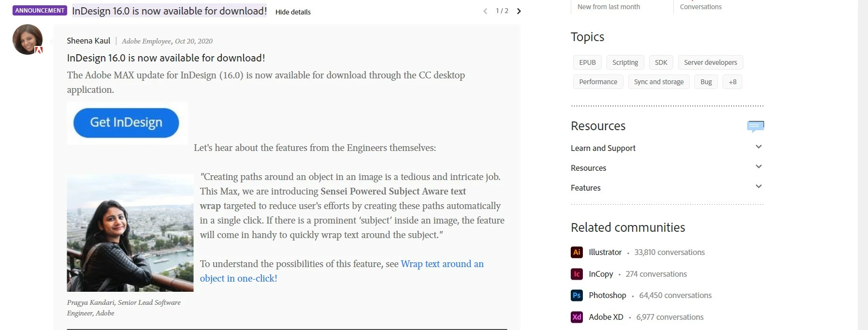This screenshot has width=868, height=330.
Task: Click the Photoshop app icon
Action: click(x=577, y=295)
